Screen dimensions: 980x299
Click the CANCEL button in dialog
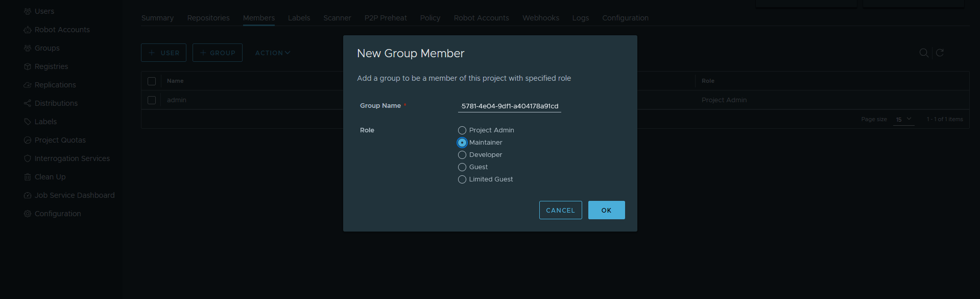[561, 210]
